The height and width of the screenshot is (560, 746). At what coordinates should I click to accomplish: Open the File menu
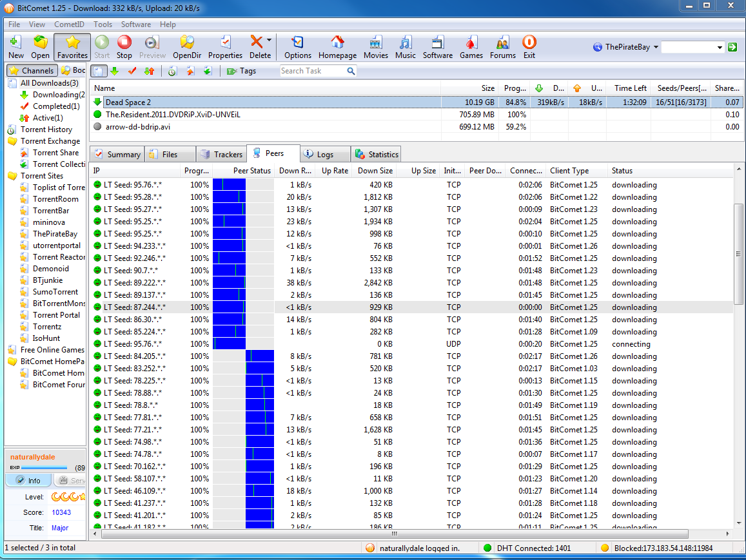[14, 24]
